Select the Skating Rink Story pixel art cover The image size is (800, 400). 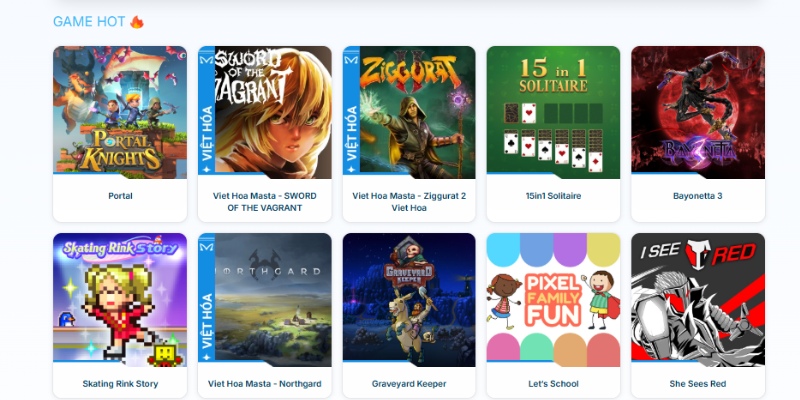pyautogui.click(x=120, y=300)
